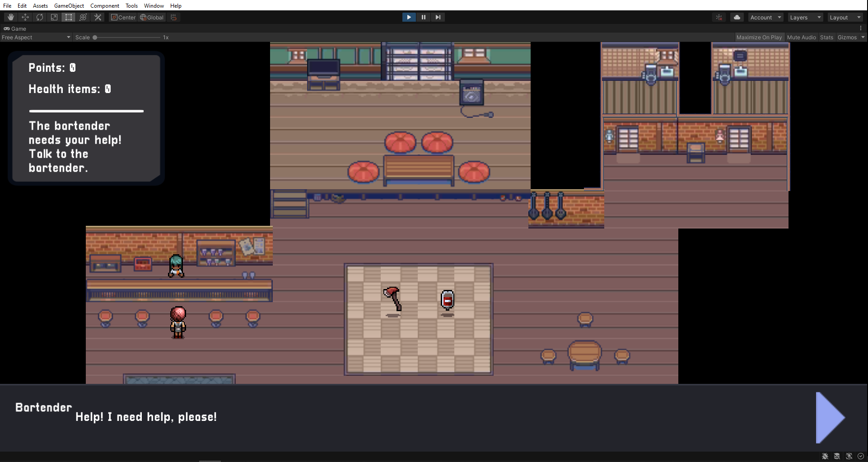Select the Rotate tool
Viewport: 868px width, 462px height.
pos(40,17)
